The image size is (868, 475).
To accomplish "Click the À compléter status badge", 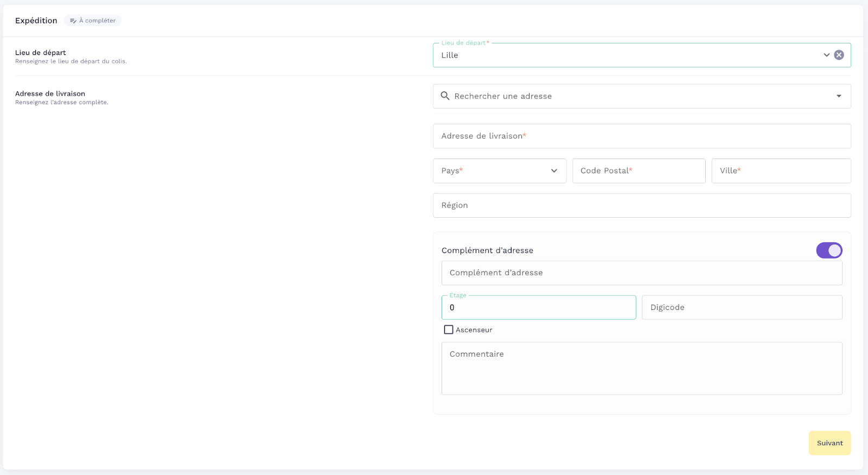I will coord(93,21).
